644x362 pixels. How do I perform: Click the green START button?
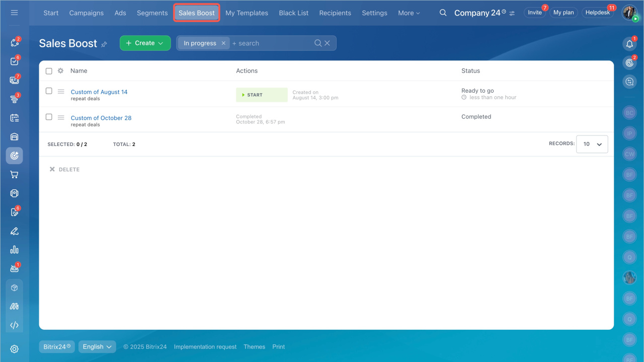point(262,95)
